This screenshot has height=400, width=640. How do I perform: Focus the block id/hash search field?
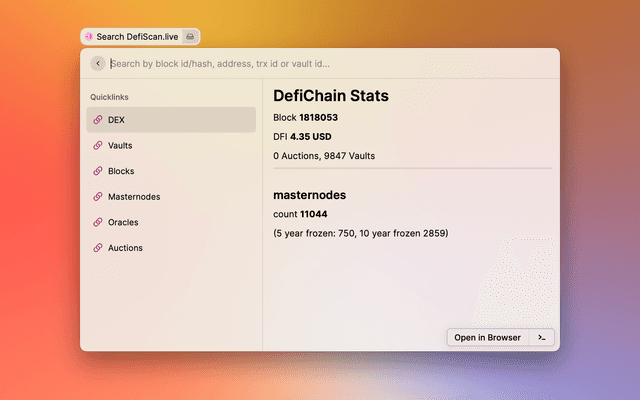[x=320, y=63]
